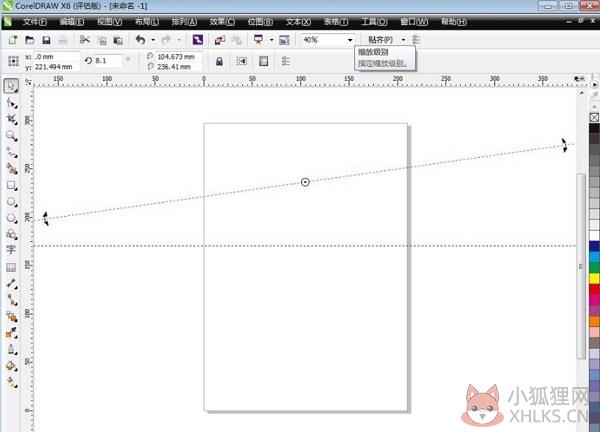
Task: Select the Blend tool
Action: 11,316
